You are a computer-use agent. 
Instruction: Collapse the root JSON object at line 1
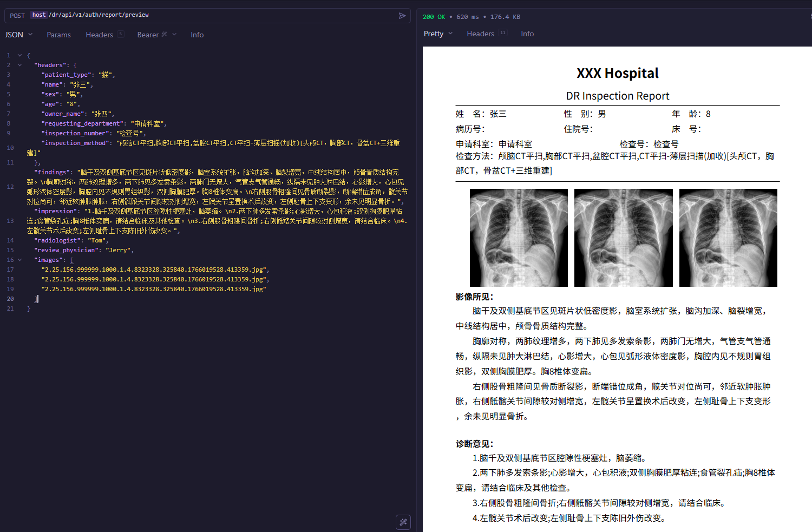pyautogui.click(x=20, y=55)
